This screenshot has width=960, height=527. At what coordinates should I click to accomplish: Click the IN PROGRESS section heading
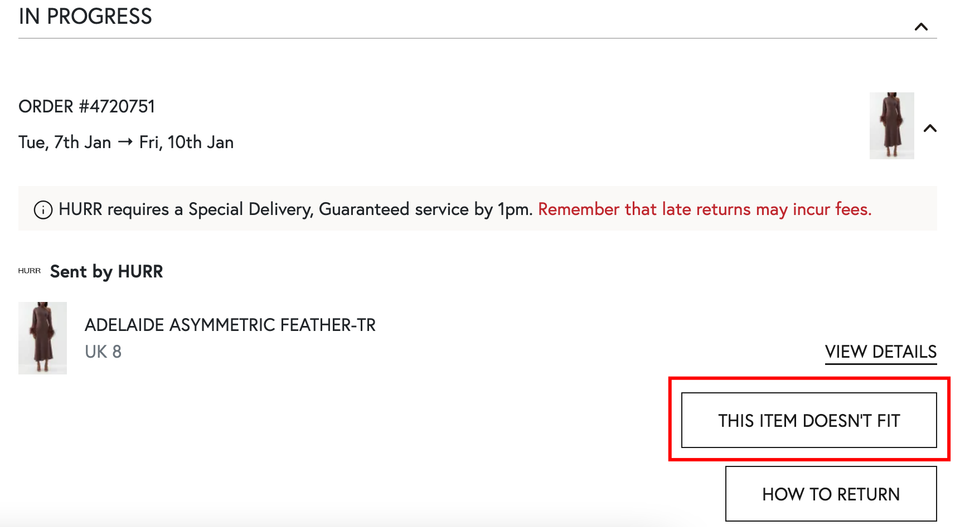(x=86, y=17)
